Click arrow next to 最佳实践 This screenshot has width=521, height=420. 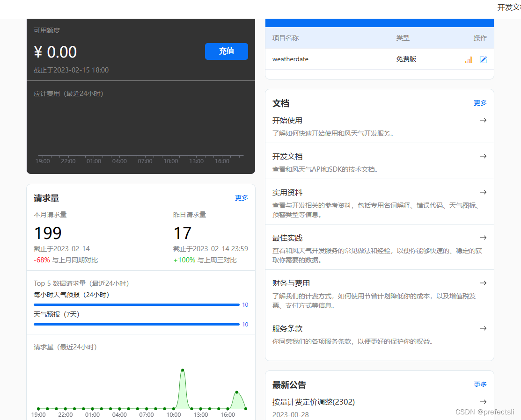pos(483,238)
